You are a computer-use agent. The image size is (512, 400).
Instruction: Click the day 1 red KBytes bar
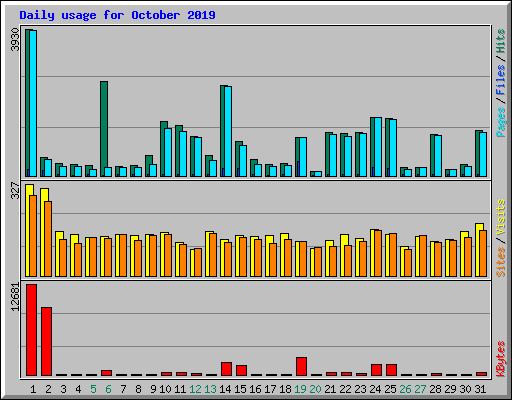tap(31, 330)
